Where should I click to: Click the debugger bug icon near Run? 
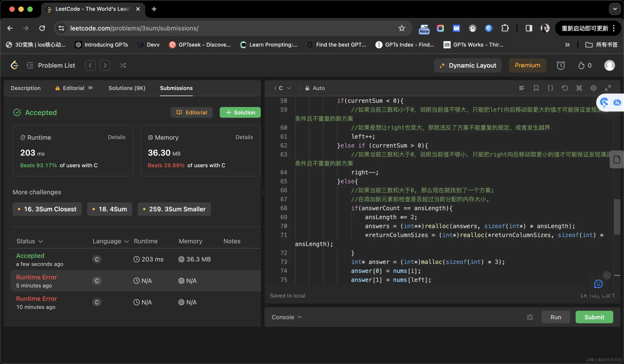pyautogui.click(x=530, y=317)
